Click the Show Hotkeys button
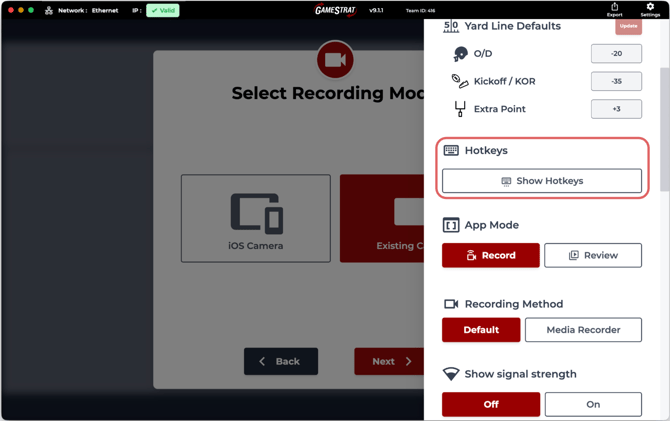This screenshot has height=421, width=670. click(x=542, y=181)
